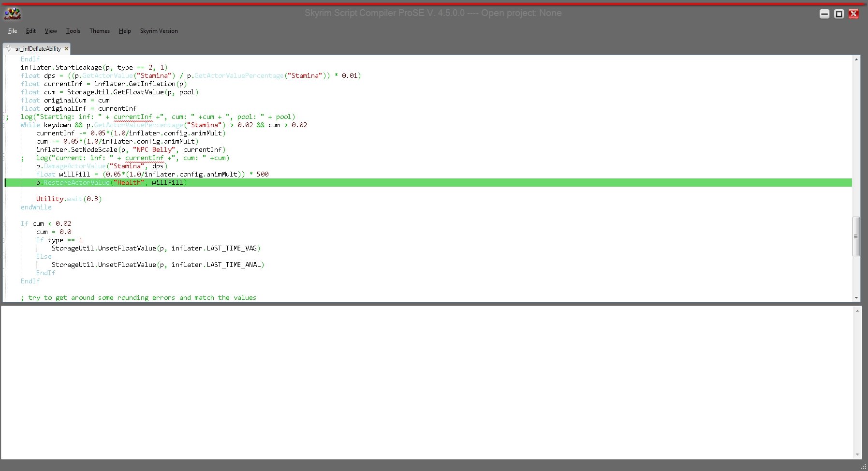Open the Edit menu
The width and height of the screenshot is (868, 471).
click(31, 31)
